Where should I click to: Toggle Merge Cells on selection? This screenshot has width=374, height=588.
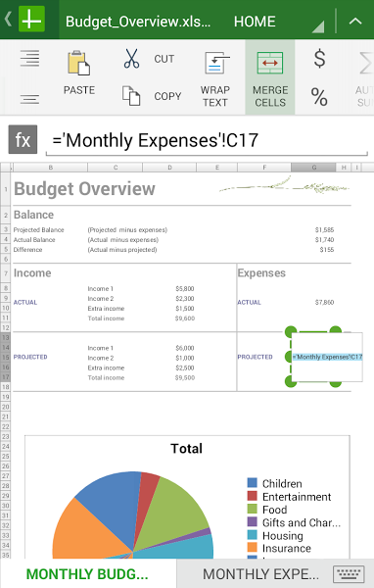270,77
